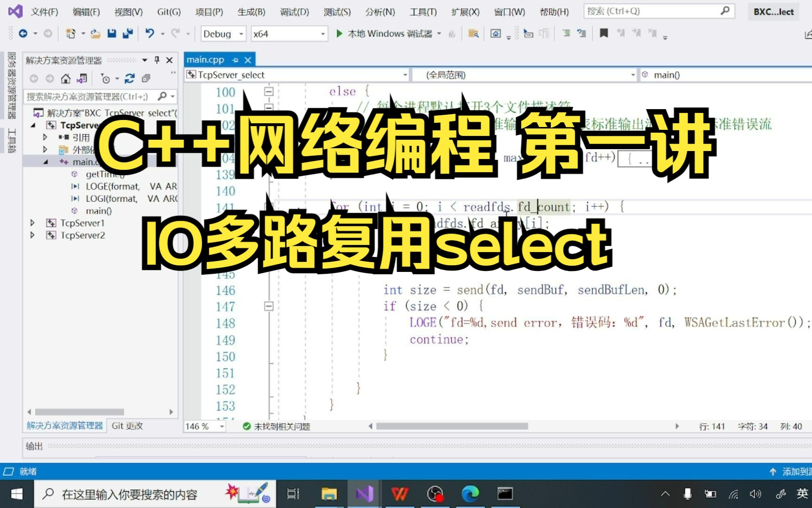Pin the Solution Explorer panel

[x=157, y=60]
